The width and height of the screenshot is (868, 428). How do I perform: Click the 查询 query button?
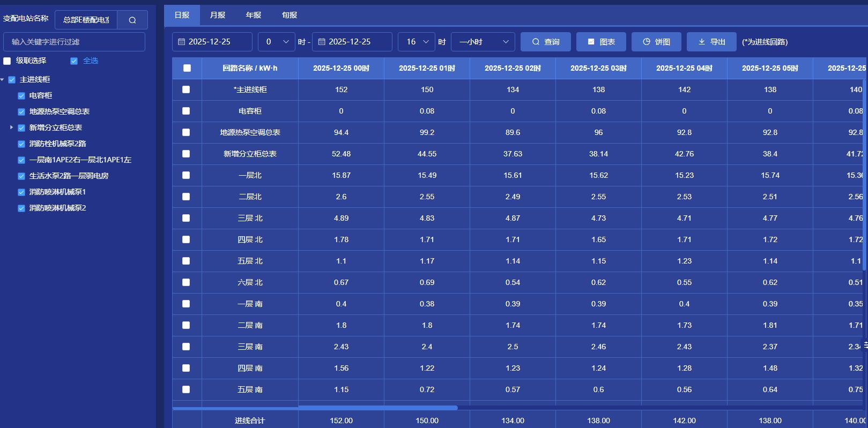(x=545, y=42)
